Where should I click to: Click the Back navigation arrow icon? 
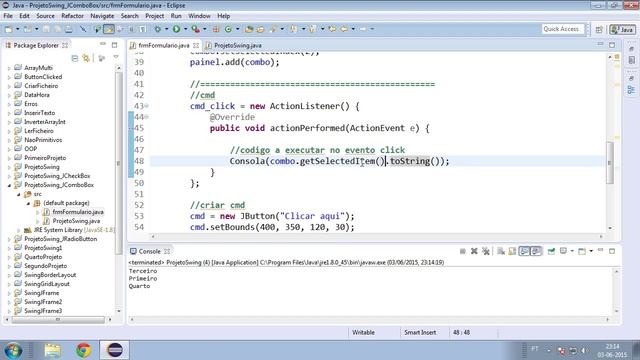click(x=344, y=29)
